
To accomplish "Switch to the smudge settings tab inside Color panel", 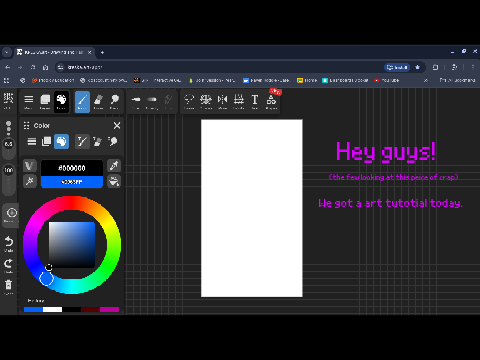I will point(113,142).
